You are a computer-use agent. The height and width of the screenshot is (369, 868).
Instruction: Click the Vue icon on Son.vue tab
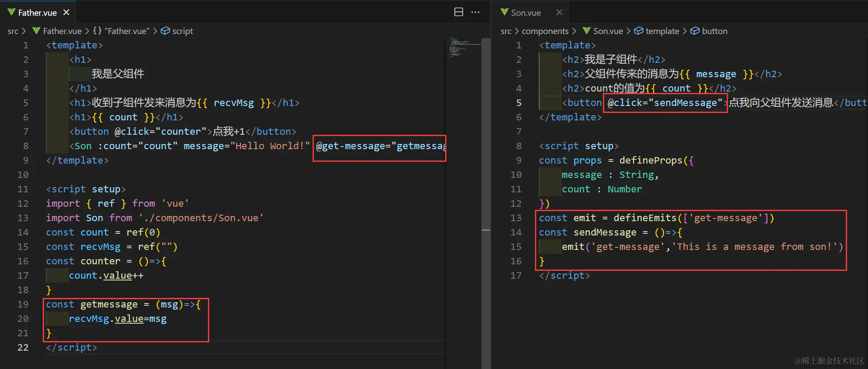tap(504, 12)
